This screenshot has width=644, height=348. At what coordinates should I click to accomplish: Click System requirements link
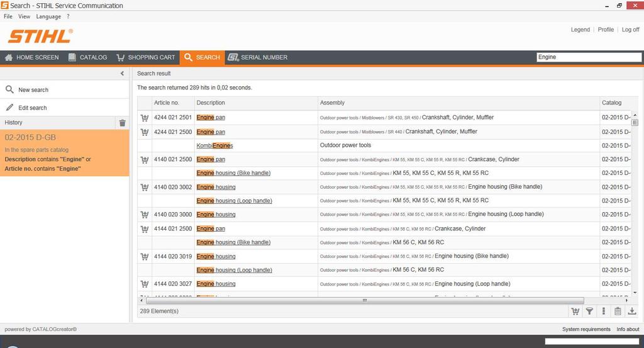(586, 330)
